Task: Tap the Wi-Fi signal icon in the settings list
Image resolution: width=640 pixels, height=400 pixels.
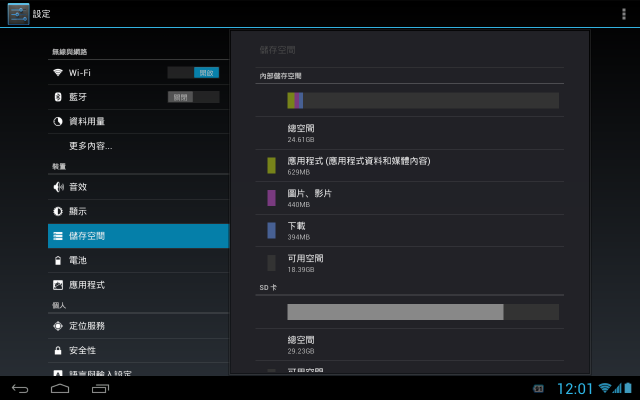Action: click(x=58, y=73)
